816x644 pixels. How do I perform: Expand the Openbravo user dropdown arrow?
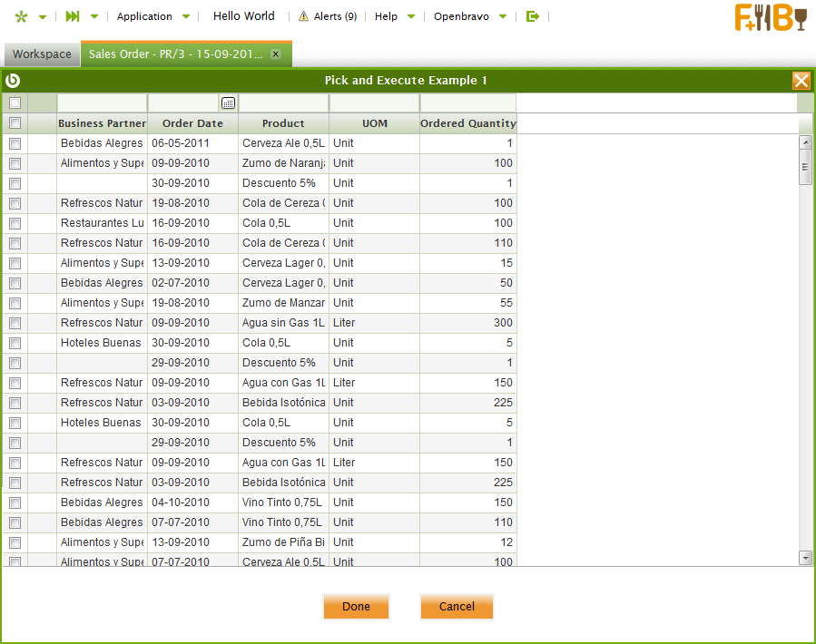pos(503,16)
